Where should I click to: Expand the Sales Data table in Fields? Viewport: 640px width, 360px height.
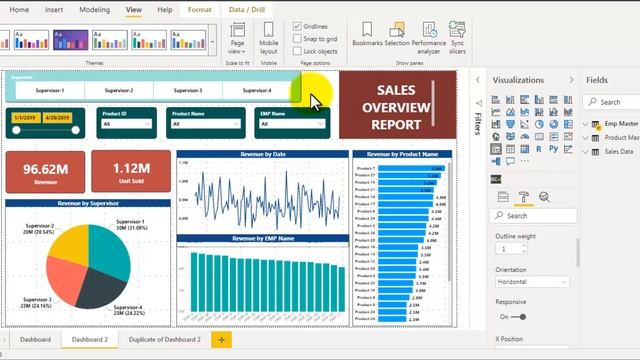(586, 151)
